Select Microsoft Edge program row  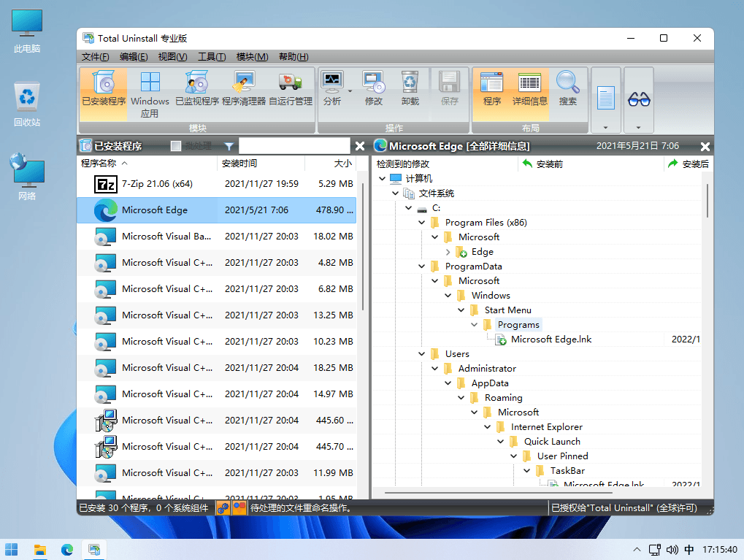pyautogui.click(x=217, y=210)
